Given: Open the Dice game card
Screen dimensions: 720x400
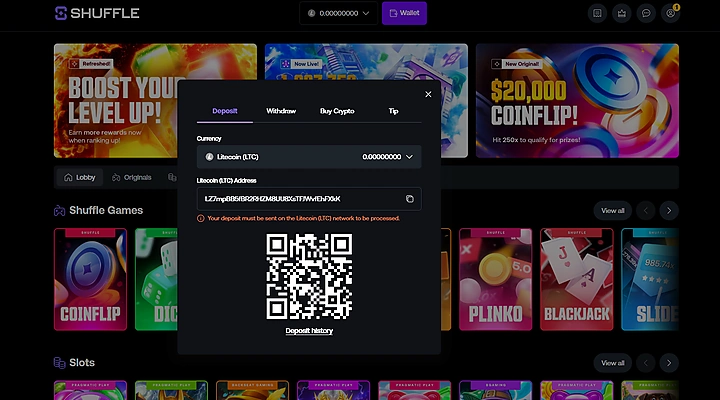Looking at the screenshot, I should (x=156, y=279).
